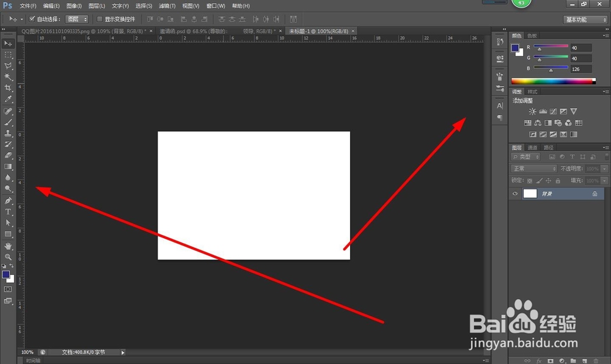Select the Healing Brush tool
Viewport: 611px width, 364px height.
tap(8, 111)
